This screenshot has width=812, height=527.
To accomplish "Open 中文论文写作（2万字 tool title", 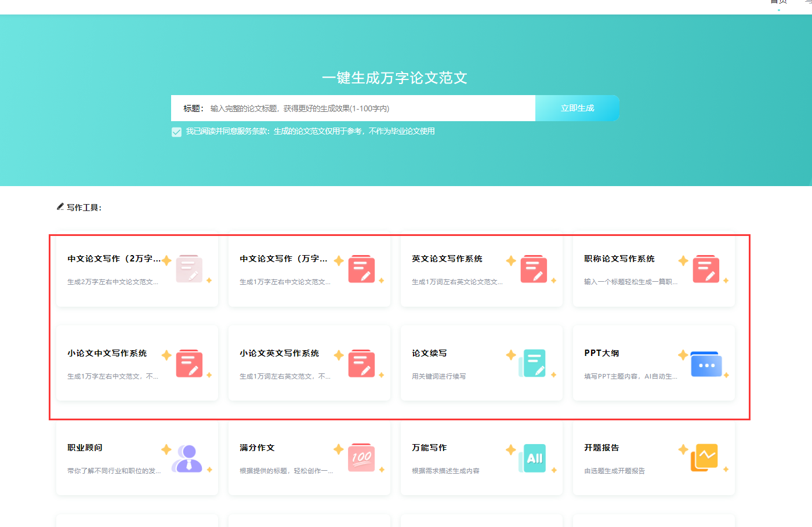I will [x=114, y=259].
